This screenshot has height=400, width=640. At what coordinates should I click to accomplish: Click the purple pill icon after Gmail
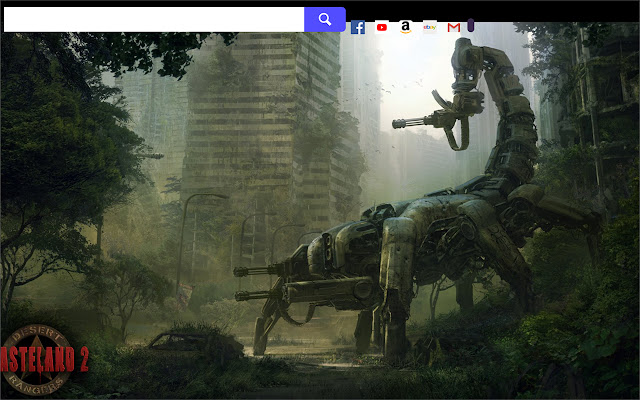pos(471,25)
